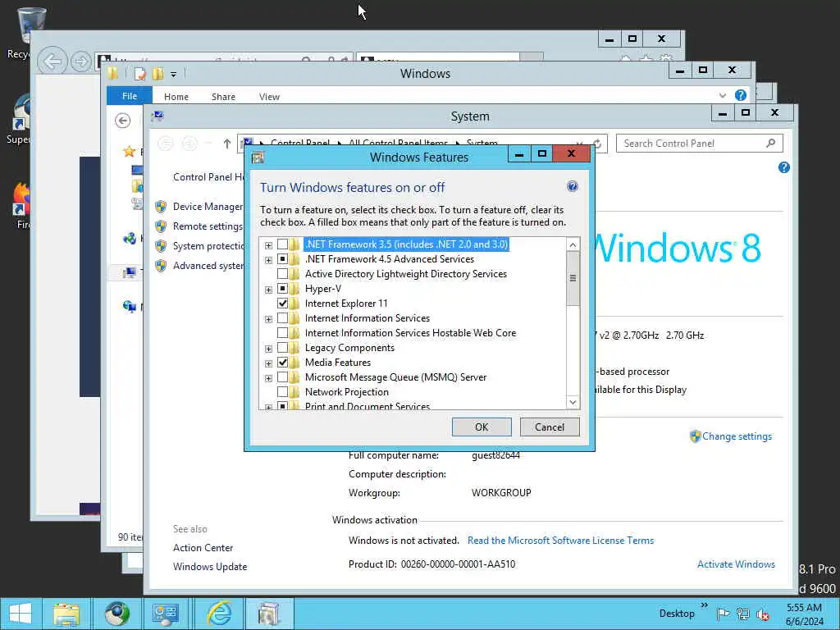Check Internet Information Services Hostable Web Core
Screen dimensions: 840x630
pyautogui.click(x=282, y=333)
